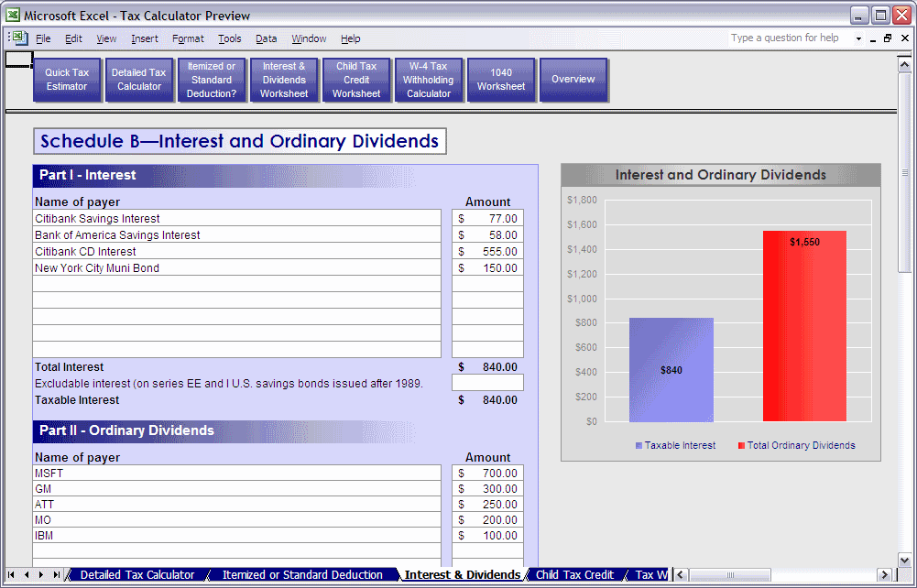The height and width of the screenshot is (588, 917).
Task: Switch to the Itemized or Standard Deduction sheet tab
Action: 302,574
